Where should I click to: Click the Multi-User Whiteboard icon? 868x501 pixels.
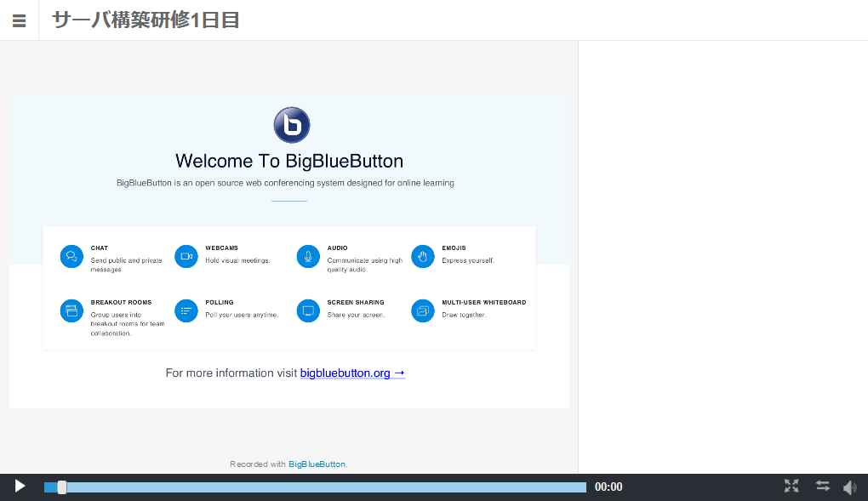(423, 310)
